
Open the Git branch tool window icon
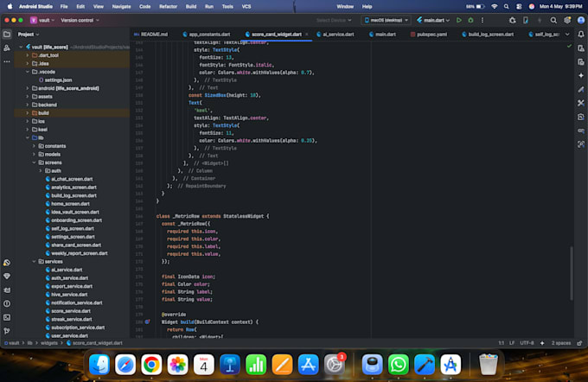point(7,331)
